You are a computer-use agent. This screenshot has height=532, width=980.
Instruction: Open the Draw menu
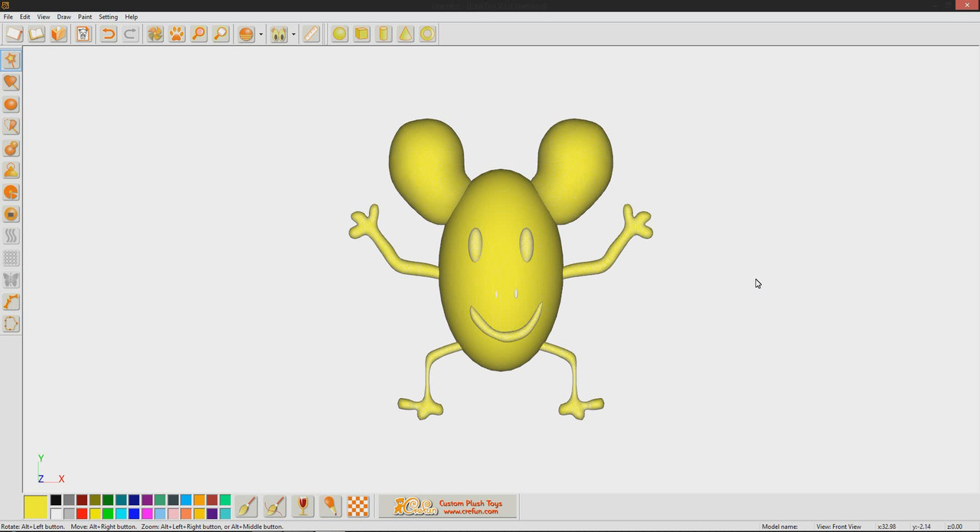click(64, 17)
